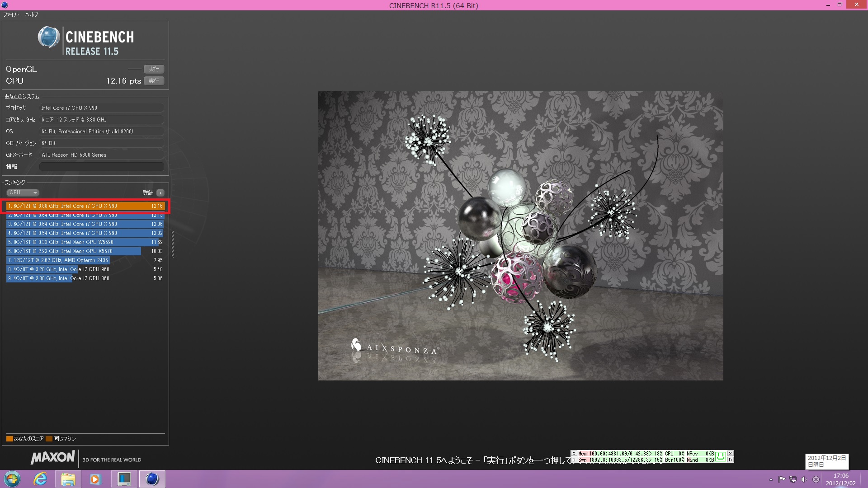Run the OpenGL benchmark test
Image resolution: width=868 pixels, height=488 pixels.
[x=154, y=69]
